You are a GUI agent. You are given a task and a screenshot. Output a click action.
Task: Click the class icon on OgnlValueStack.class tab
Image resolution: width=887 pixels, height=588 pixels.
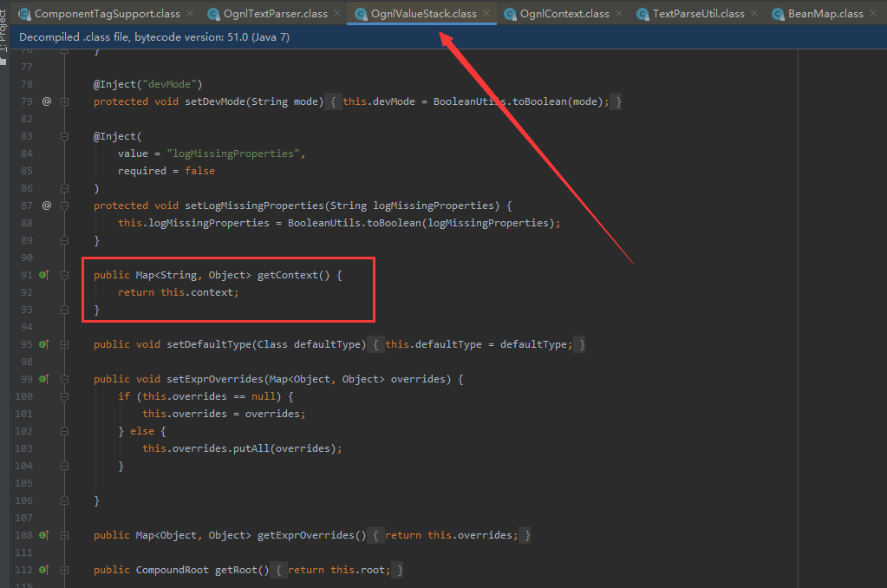tap(361, 14)
